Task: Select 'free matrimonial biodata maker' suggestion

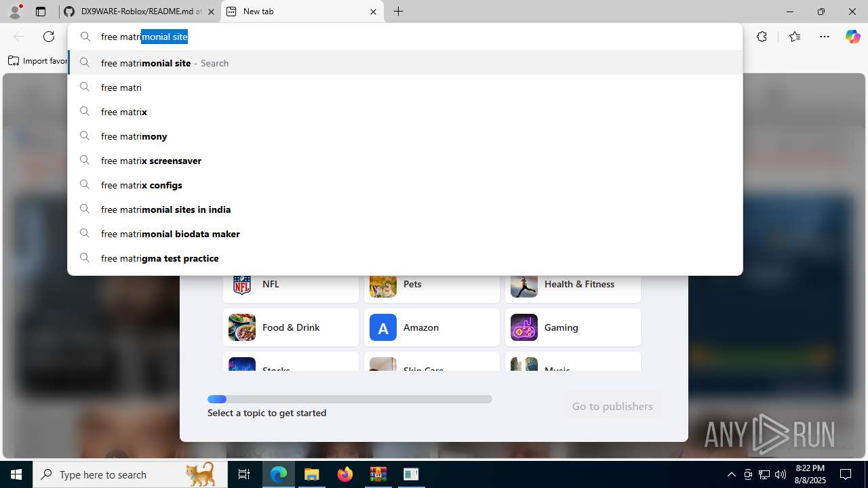Action: pos(405,234)
